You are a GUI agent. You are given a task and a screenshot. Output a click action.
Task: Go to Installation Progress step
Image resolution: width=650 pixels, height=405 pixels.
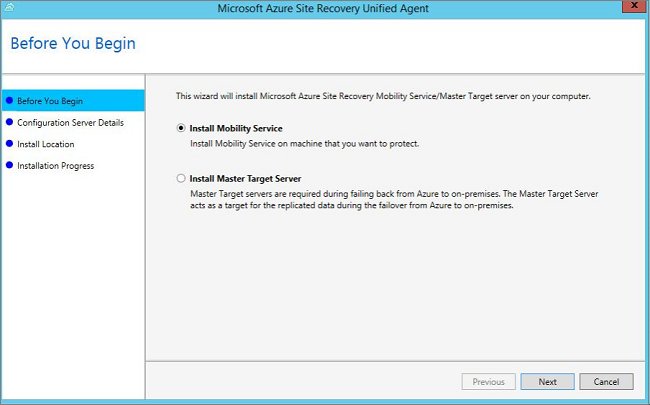pyautogui.click(x=56, y=166)
